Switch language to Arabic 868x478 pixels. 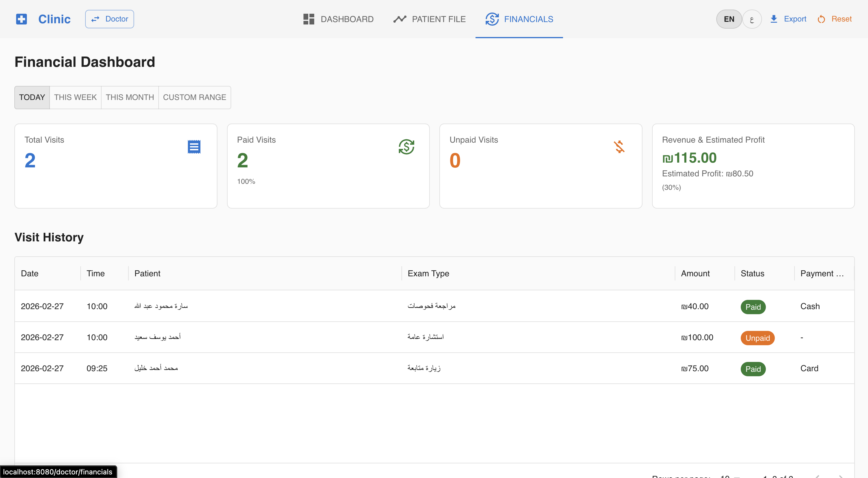(x=752, y=19)
